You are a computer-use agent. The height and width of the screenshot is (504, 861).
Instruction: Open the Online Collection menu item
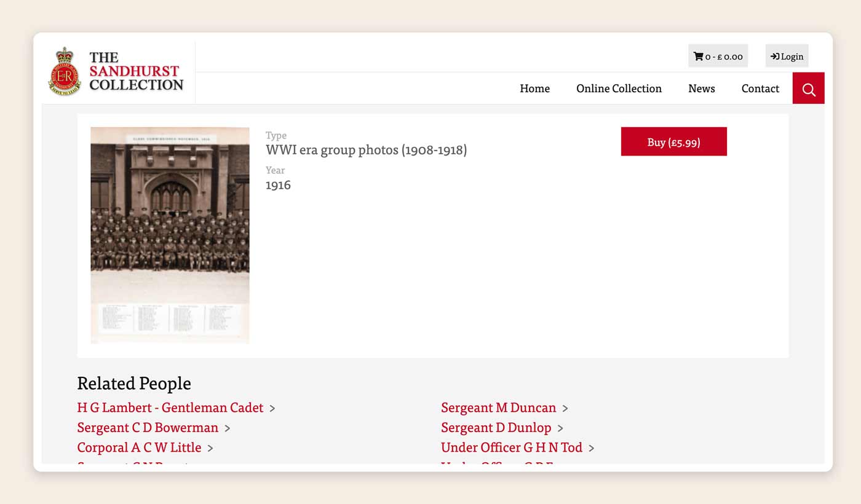pyautogui.click(x=619, y=89)
